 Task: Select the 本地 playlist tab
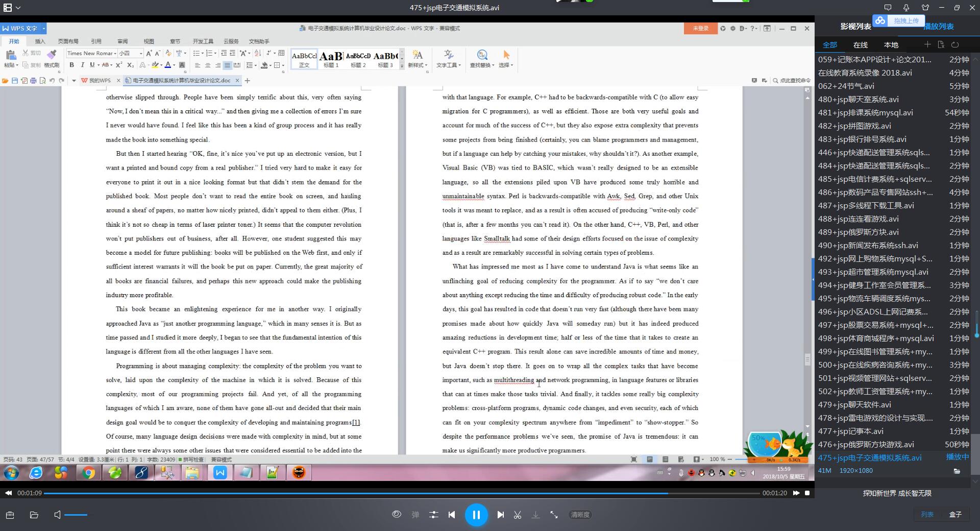(891, 45)
